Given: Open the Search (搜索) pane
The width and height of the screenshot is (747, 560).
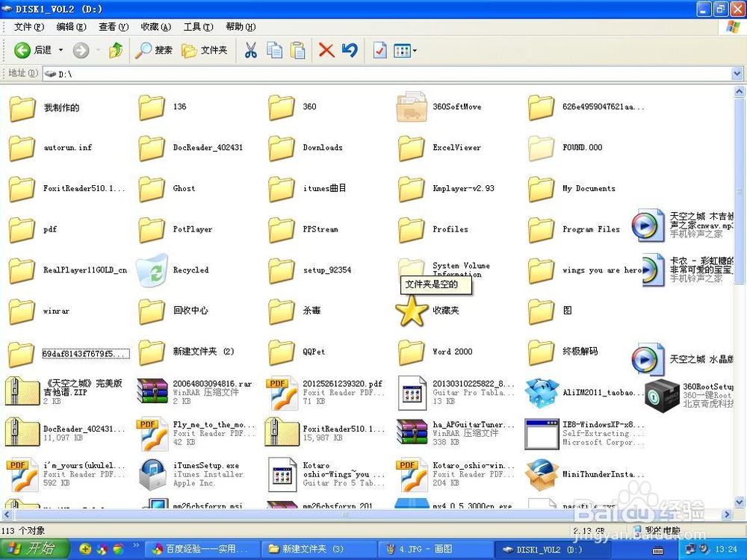Looking at the screenshot, I should 153,50.
